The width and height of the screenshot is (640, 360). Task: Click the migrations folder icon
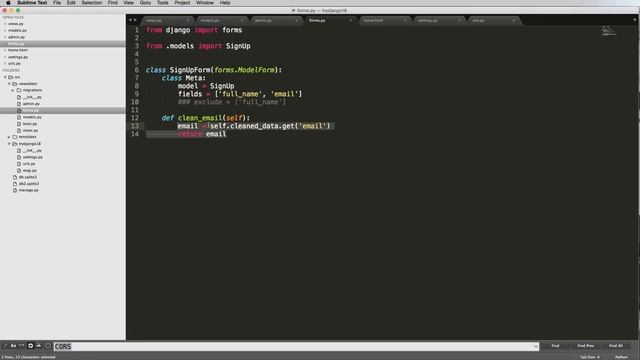(19, 90)
